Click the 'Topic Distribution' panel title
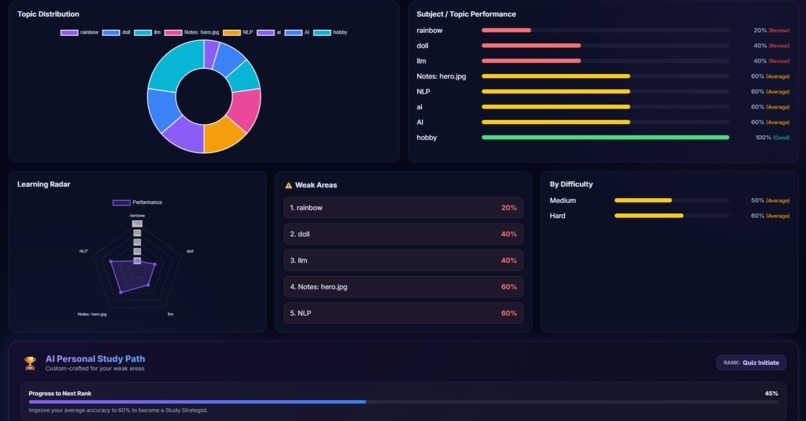The width and height of the screenshot is (806, 421). tap(48, 14)
